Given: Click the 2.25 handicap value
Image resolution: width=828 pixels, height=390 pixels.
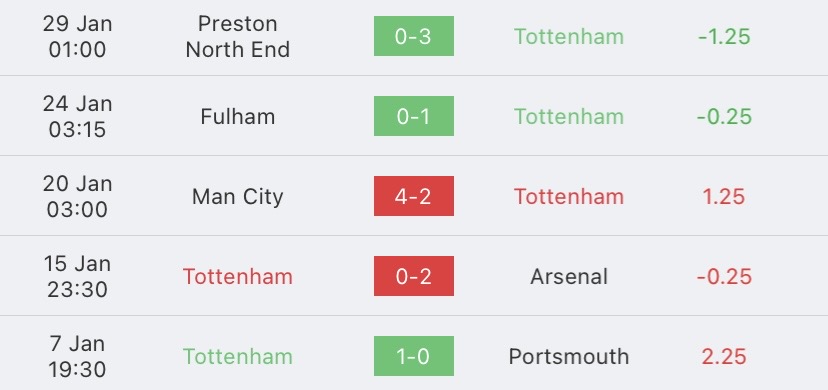Looking at the screenshot, I should tap(724, 357).
